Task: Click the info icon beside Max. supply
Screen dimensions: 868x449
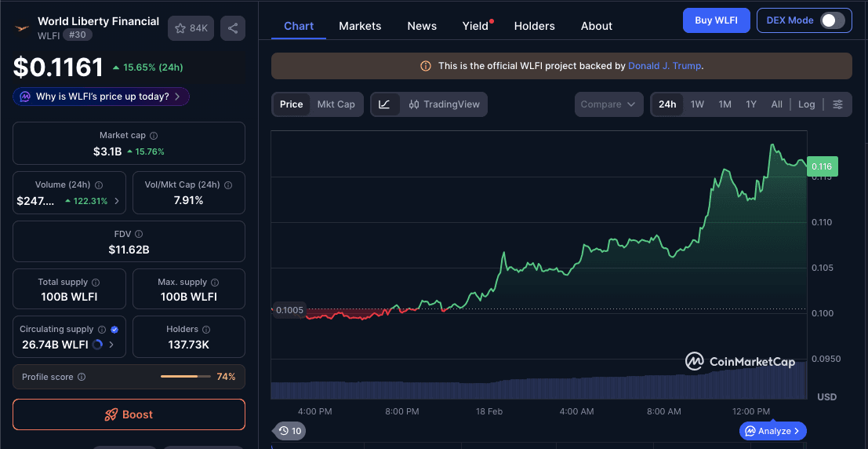Action: 215,282
